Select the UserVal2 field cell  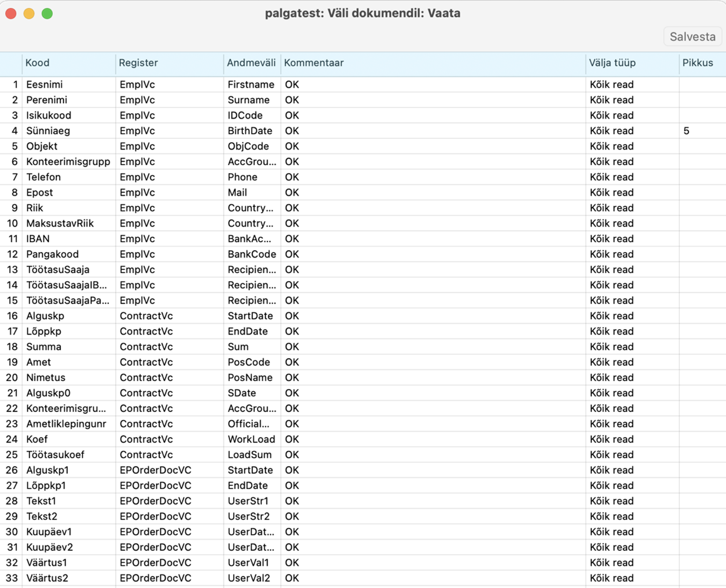pyautogui.click(x=252, y=578)
